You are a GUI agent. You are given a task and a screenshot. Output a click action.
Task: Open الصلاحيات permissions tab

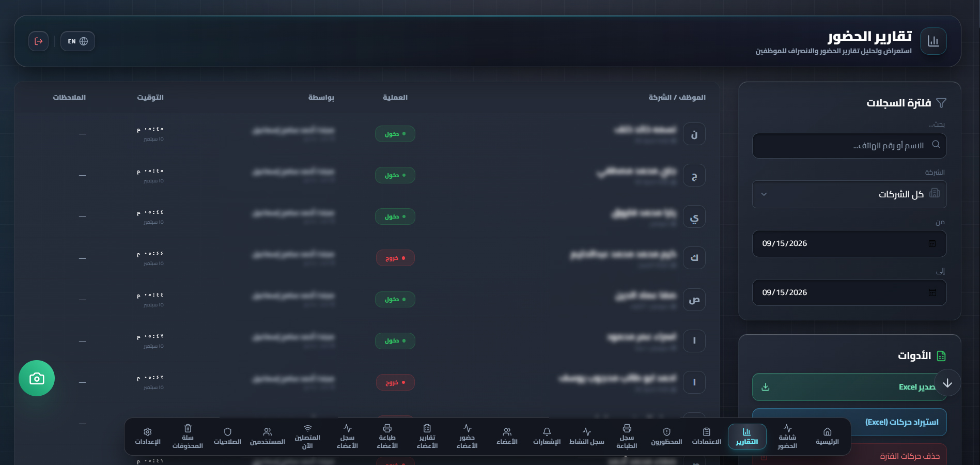tap(227, 437)
